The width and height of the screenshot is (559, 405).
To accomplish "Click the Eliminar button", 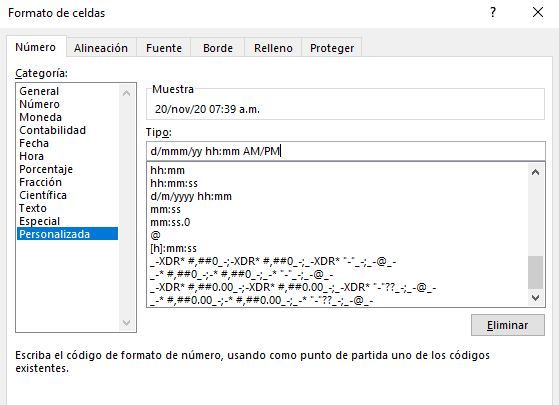I will tap(508, 325).
